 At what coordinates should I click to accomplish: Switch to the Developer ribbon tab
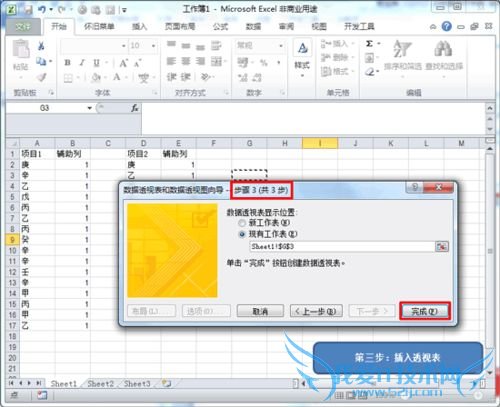[x=359, y=27]
